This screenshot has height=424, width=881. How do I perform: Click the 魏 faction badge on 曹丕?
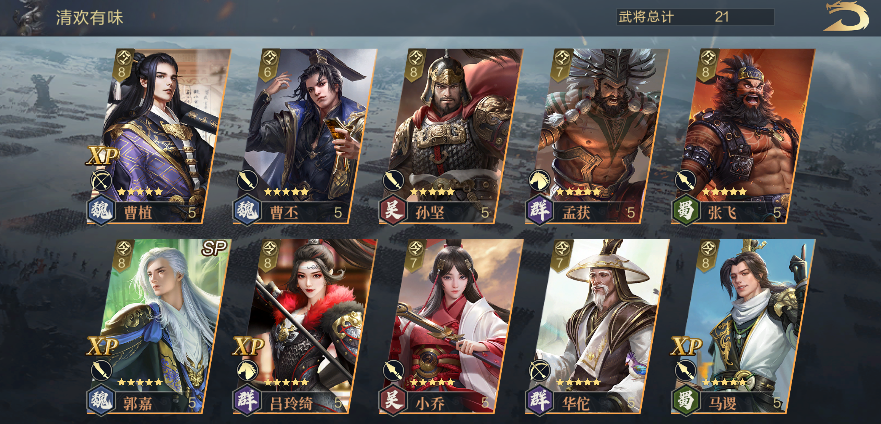pos(247,211)
